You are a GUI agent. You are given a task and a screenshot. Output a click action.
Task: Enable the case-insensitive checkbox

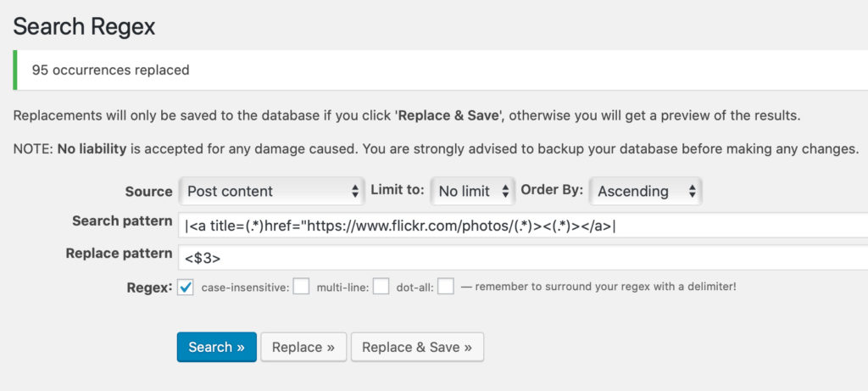pos(301,287)
